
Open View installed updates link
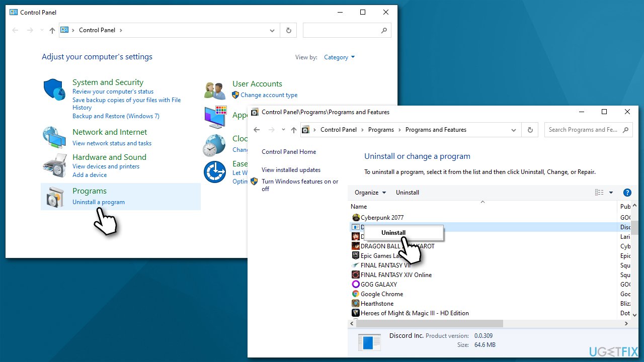point(291,170)
